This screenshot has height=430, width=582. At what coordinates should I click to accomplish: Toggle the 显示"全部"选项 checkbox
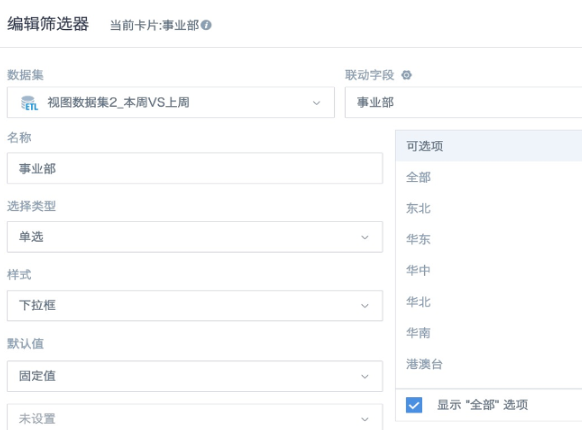tap(414, 405)
